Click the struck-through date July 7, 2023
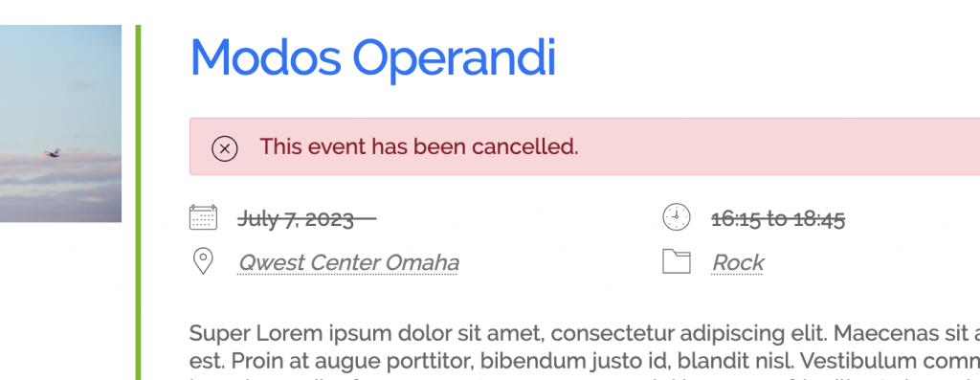The image size is (980, 380). coord(306,219)
